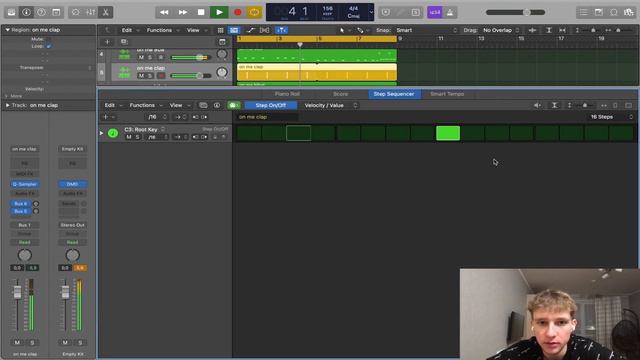Select Step On/Off edit mode button
Image resolution: width=640 pixels, height=360 pixels.
pos(271,105)
